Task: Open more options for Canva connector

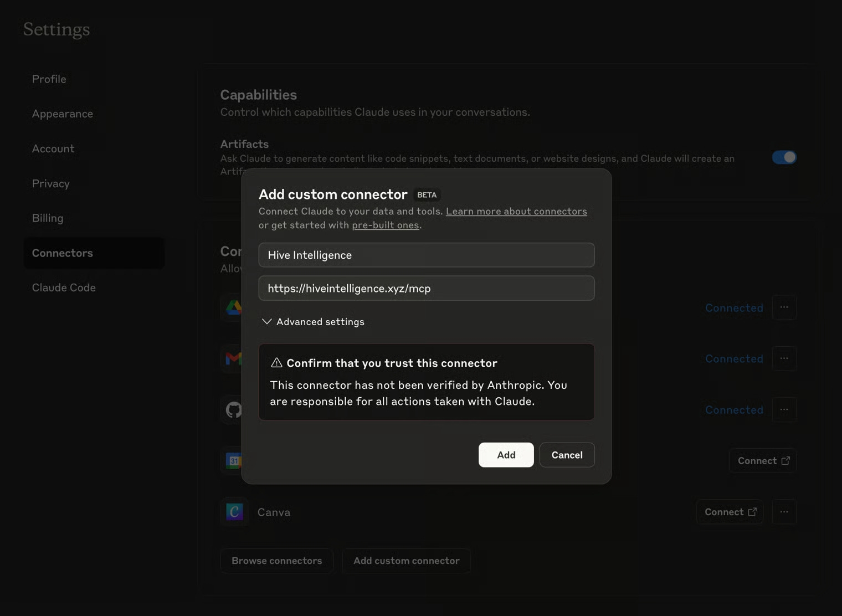Action: click(x=784, y=512)
